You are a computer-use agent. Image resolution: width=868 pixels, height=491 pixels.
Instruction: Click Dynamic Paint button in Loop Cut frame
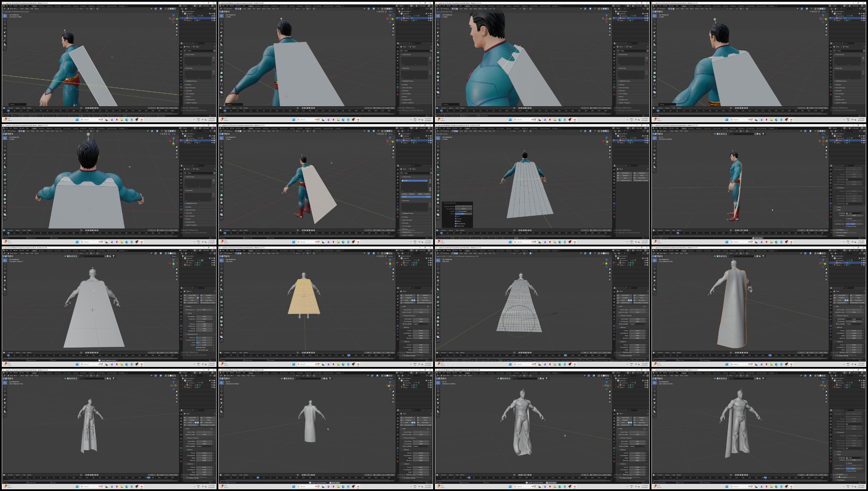pyautogui.click(x=625, y=180)
